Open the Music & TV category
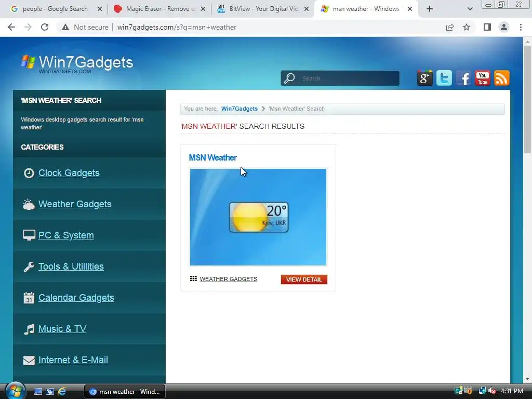532x399 pixels. coord(62,329)
